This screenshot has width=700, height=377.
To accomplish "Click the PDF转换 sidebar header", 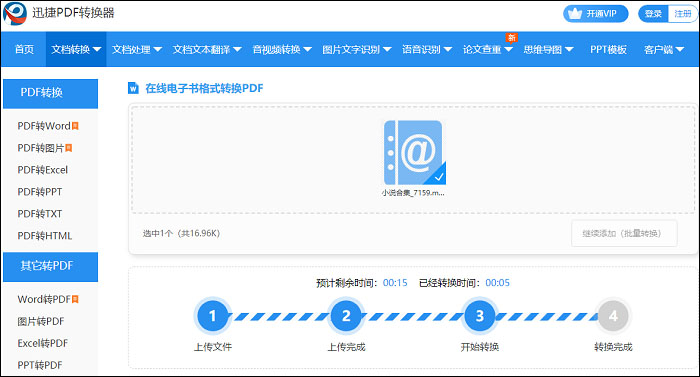I will [50, 93].
